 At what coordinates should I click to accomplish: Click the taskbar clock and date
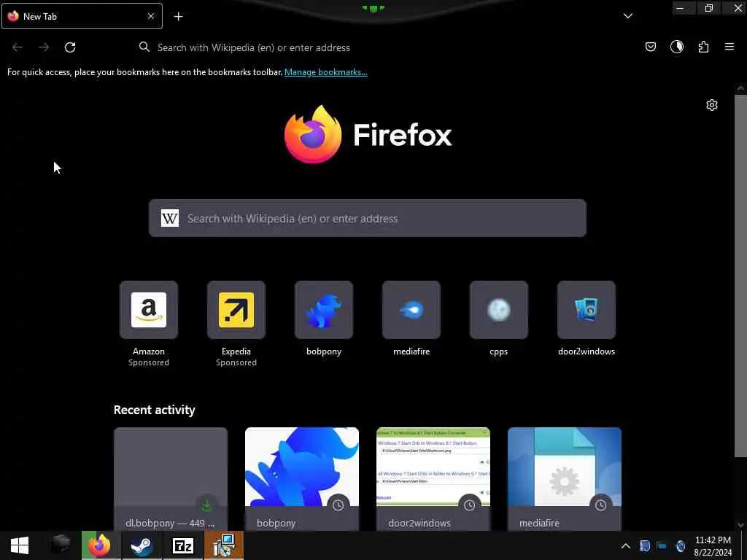(713, 546)
